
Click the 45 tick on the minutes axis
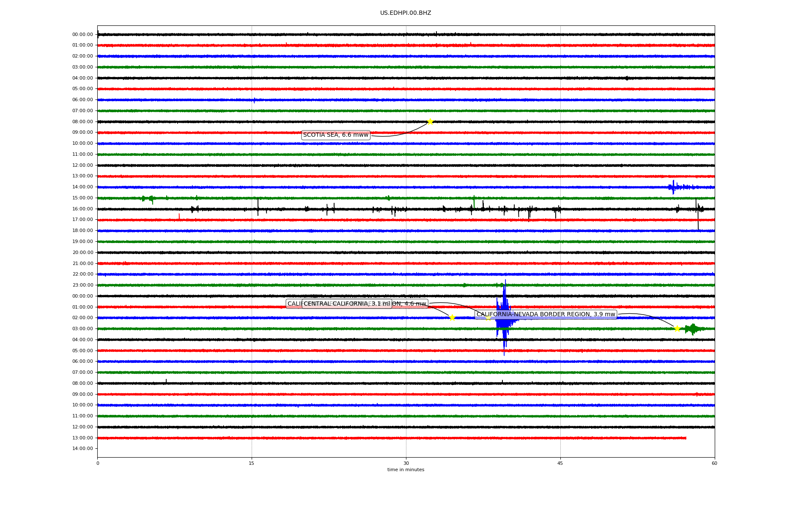[560, 463]
